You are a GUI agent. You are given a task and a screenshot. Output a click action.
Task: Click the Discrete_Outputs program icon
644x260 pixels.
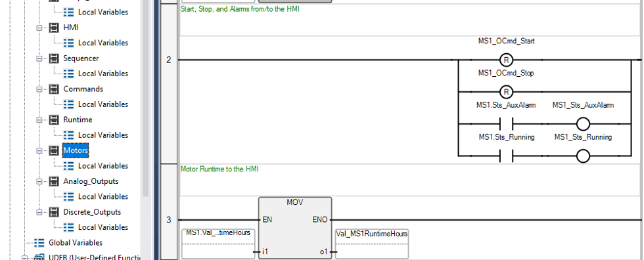point(54,212)
